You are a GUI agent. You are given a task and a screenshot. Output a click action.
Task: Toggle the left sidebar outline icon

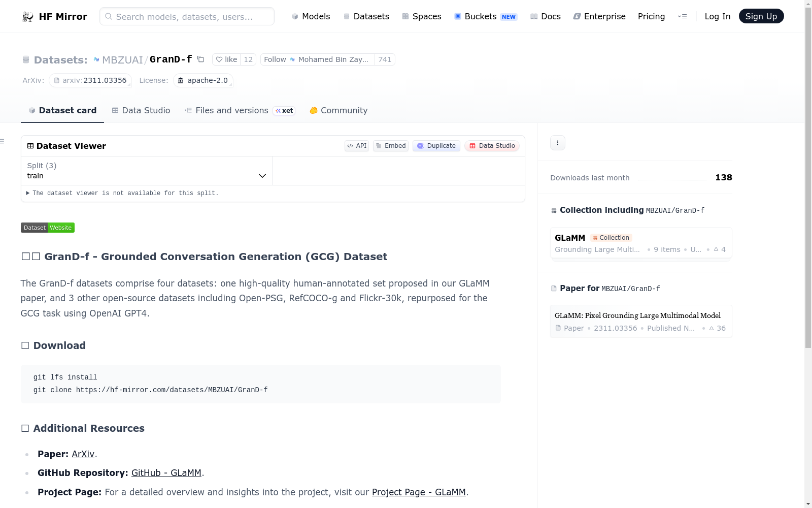pyautogui.click(x=2, y=141)
